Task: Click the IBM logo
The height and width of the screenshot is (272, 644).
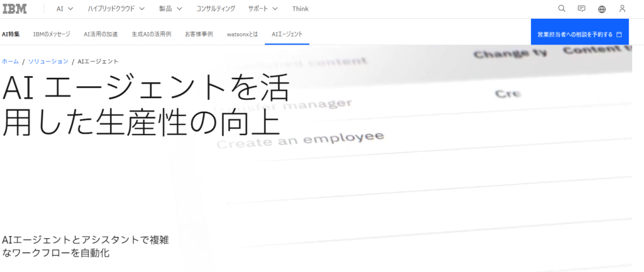Action: [15, 9]
